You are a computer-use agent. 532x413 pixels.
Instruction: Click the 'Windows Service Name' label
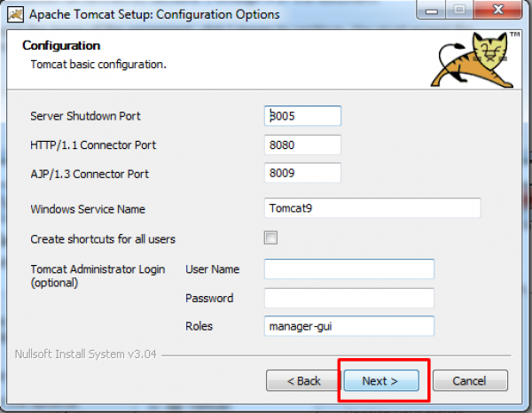(88, 209)
